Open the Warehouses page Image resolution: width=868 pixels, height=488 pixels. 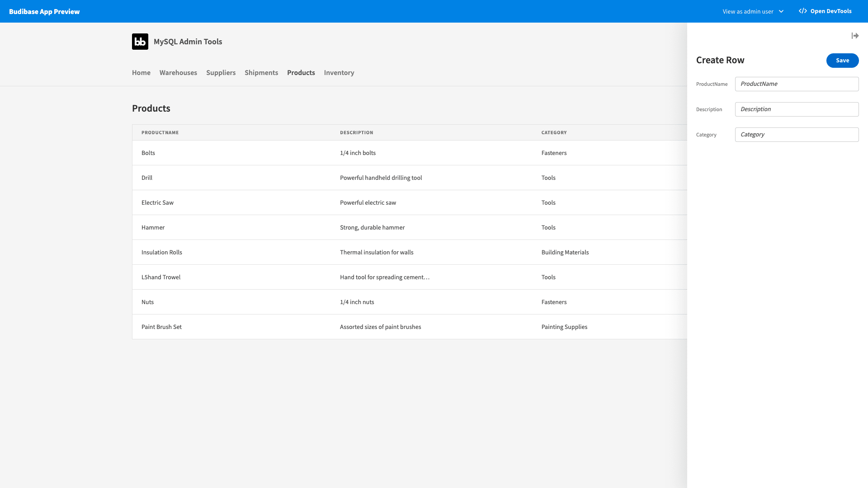coord(178,73)
